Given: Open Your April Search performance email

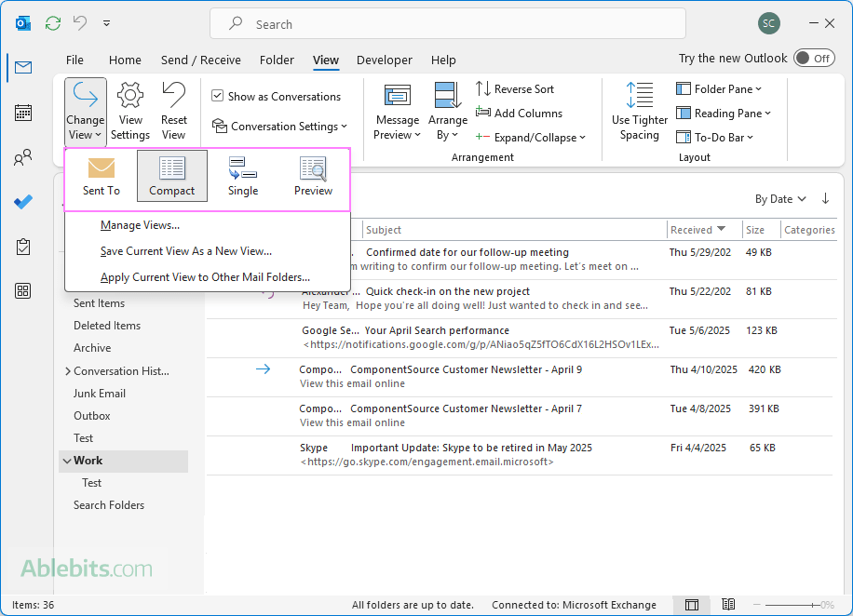Looking at the screenshot, I should click(x=520, y=338).
